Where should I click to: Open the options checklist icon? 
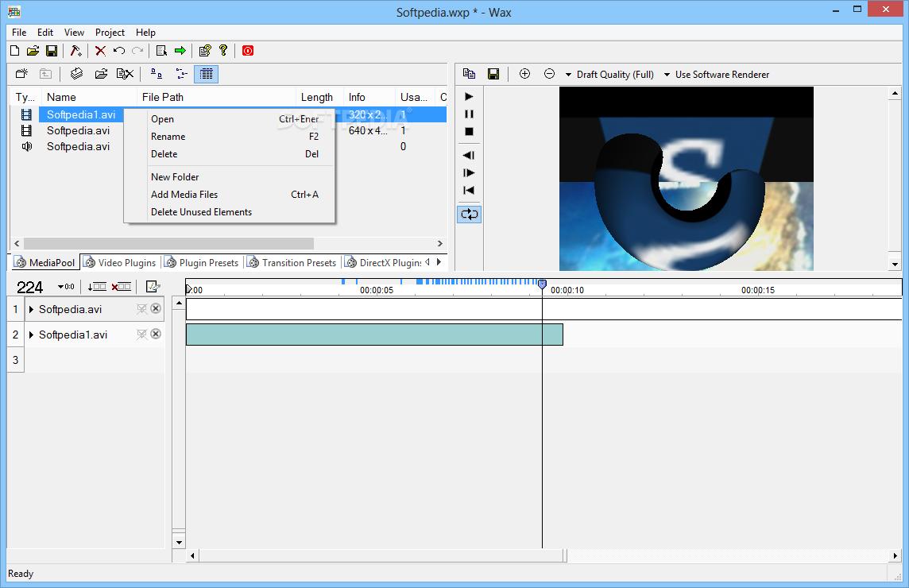pyautogui.click(x=205, y=51)
